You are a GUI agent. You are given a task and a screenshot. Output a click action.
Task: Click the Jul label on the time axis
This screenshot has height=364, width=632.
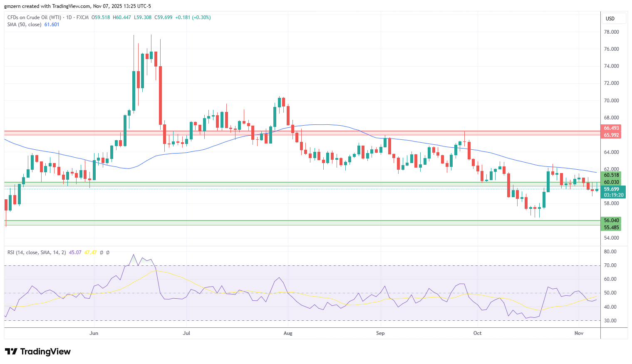point(186,333)
